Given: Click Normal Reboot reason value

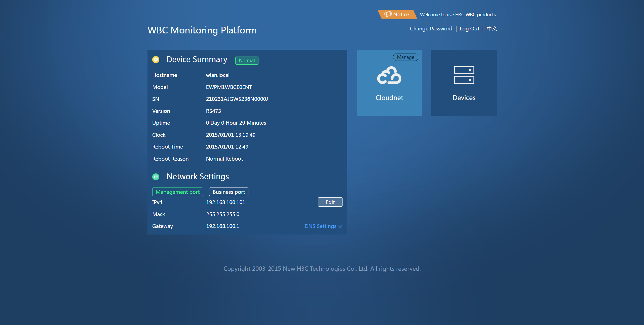Looking at the screenshot, I should (x=224, y=159).
